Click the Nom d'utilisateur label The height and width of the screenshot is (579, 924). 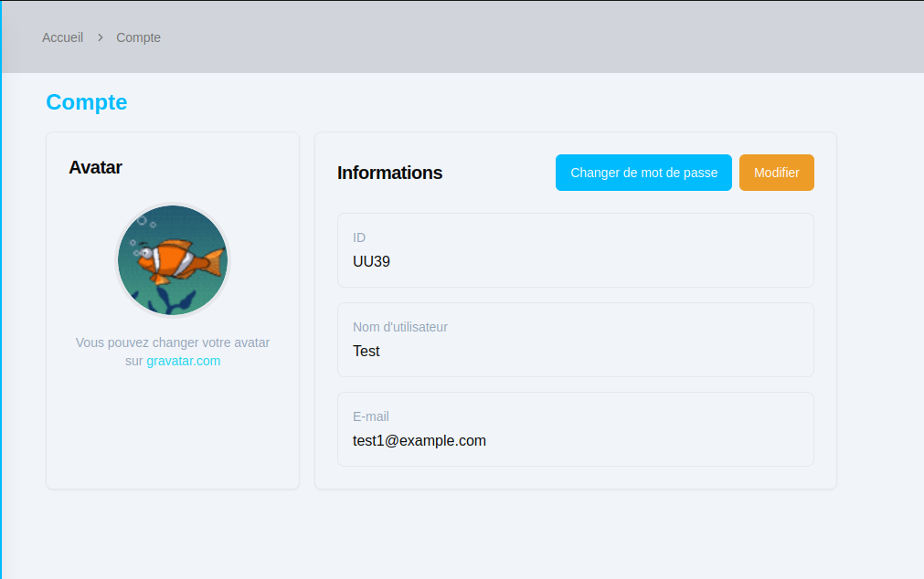click(400, 327)
